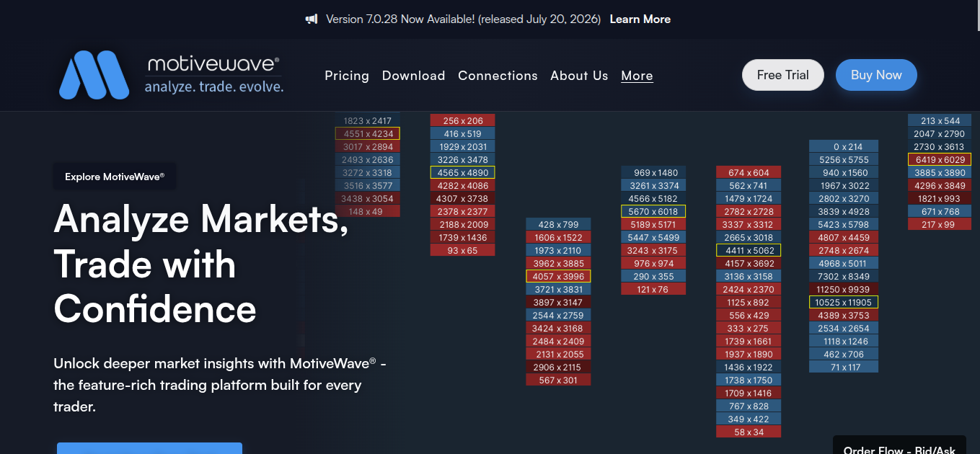Image resolution: width=980 pixels, height=454 pixels.
Task: Start a Free Trial
Action: pos(783,75)
